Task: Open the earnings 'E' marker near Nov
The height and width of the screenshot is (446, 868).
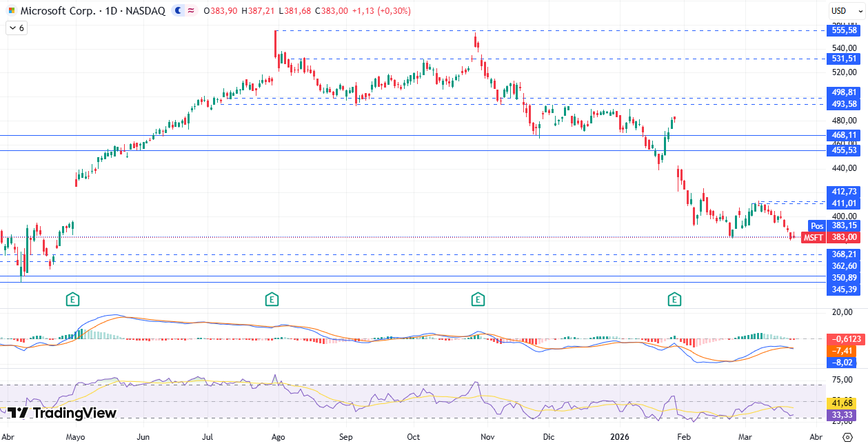Action: click(477, 299)
